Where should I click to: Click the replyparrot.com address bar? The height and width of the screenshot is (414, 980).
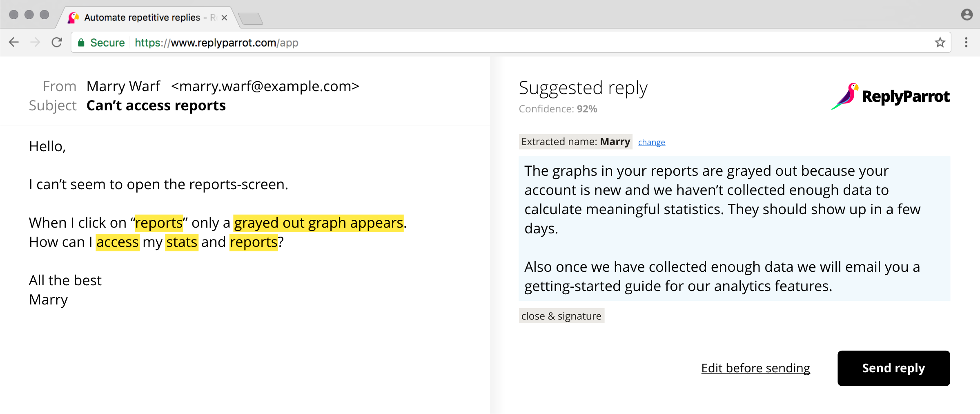510,43
